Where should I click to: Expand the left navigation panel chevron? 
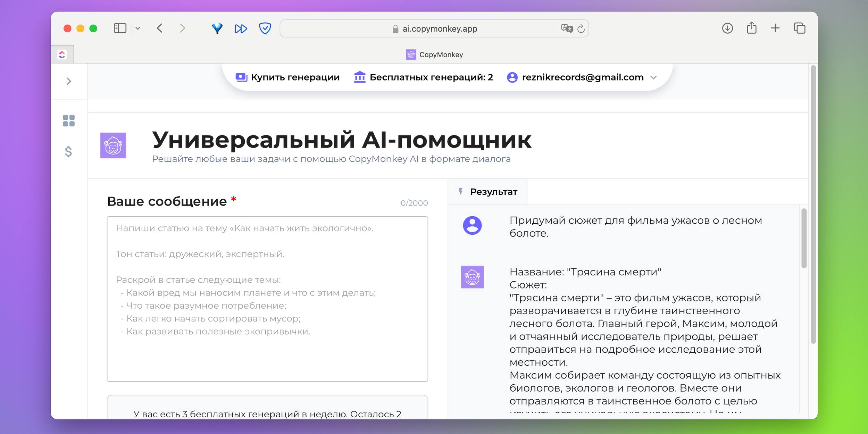69,81
